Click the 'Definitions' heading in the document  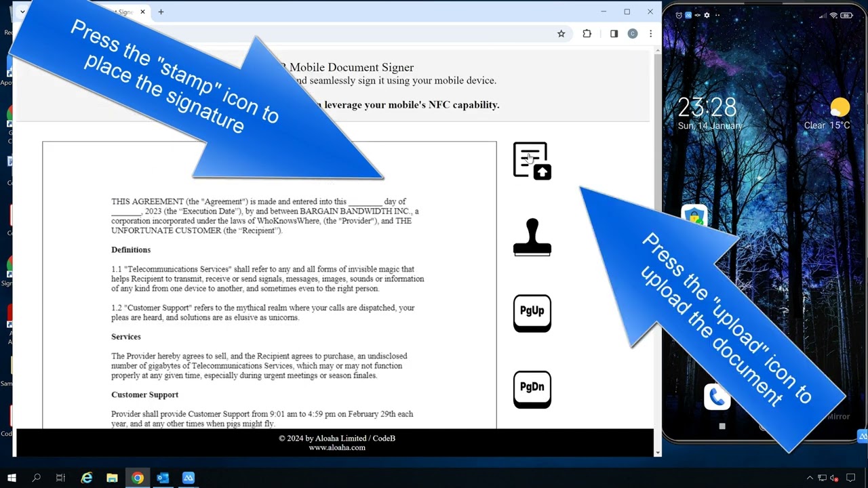tap(131, 249)
